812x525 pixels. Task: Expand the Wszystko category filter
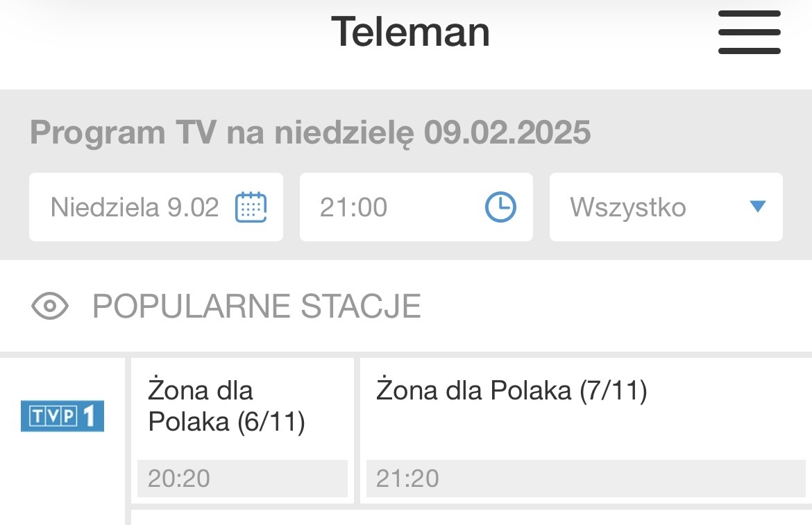pyautogui.click(x=665, y=207)
